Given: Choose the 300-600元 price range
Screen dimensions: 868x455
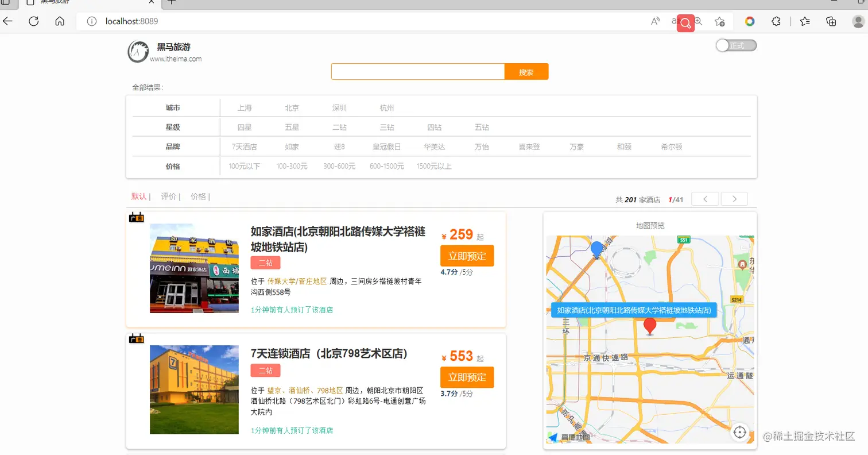Looking at the screenshot, I should point(339,167).
